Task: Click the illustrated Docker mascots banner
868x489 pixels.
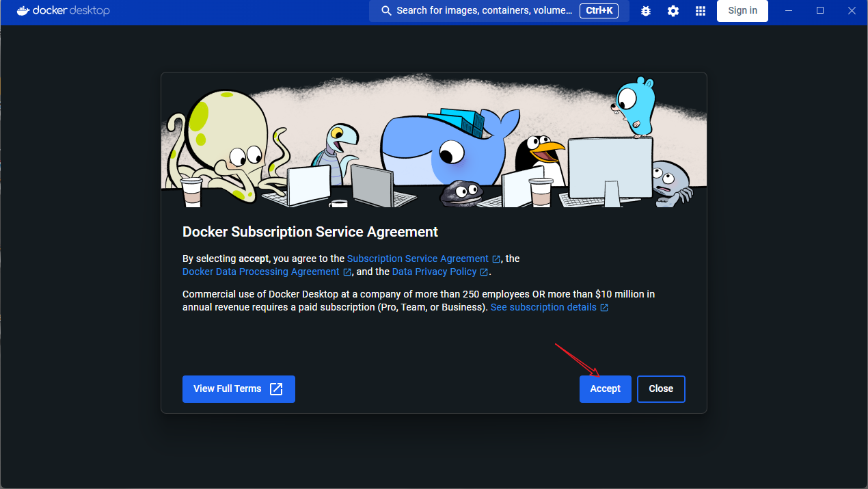Action: (x=434, y=140)
